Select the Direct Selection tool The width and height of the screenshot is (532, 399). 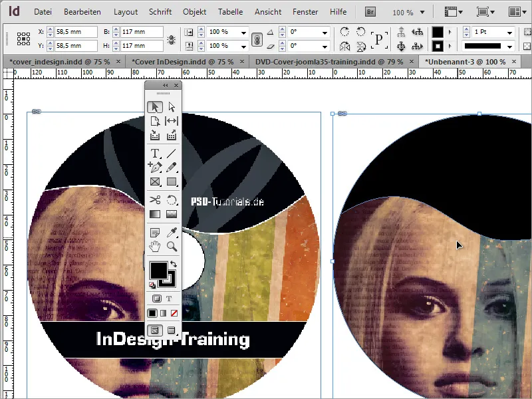[172, 107]
